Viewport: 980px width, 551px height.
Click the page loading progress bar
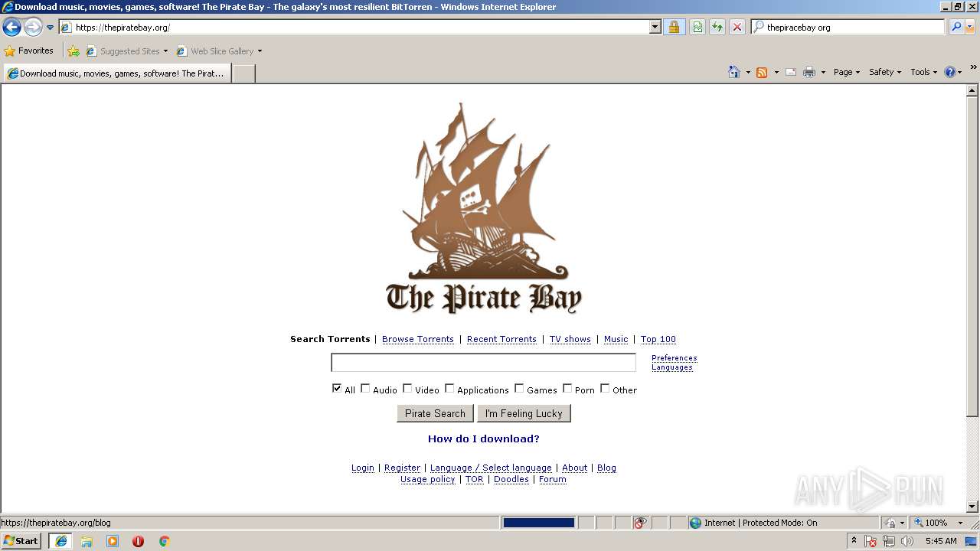(538, 523)
